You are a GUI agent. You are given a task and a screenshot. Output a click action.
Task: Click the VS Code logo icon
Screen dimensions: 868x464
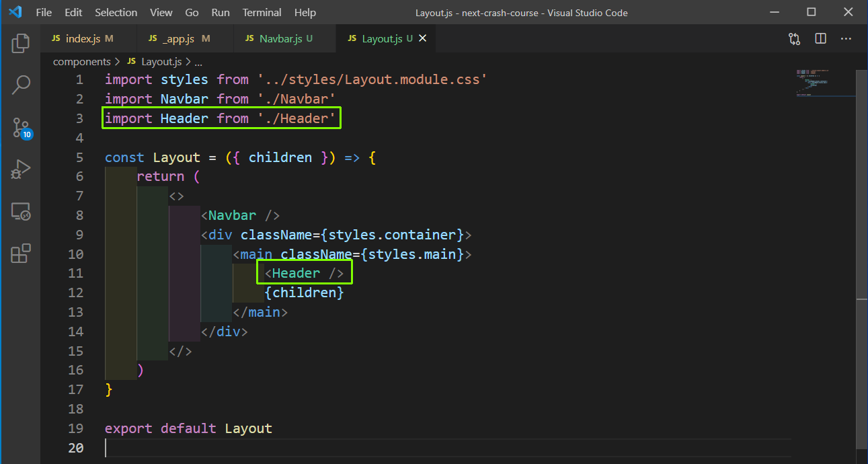15,12
